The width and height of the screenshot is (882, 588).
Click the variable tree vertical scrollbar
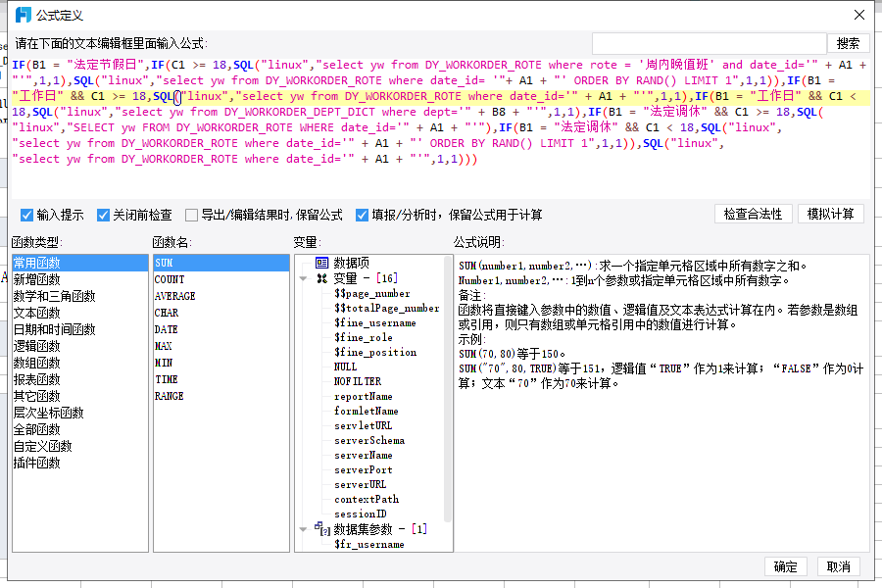coord(448,388)
